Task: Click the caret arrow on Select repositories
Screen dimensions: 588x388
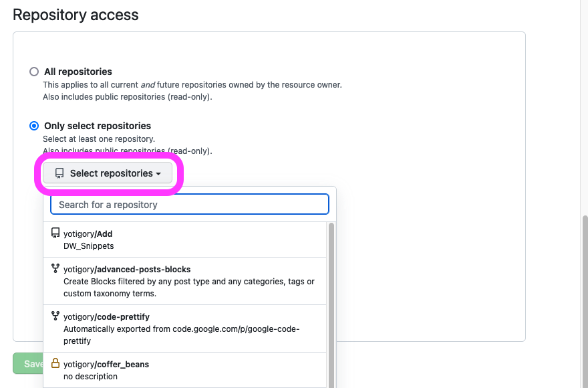Action: click(158, 174)
